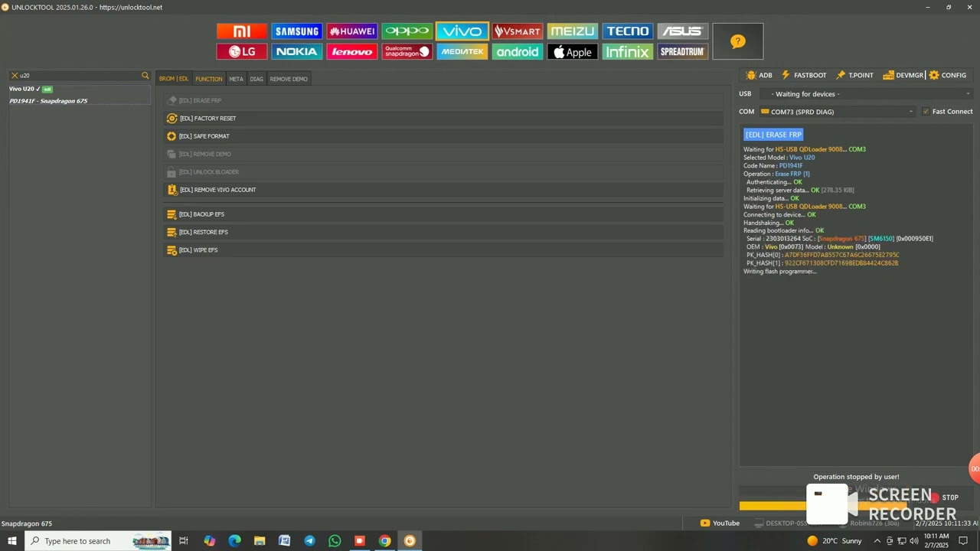This screenshot has height=551, width=980.
Task: Open the yellow question mark help box
Action: point(738,41)
